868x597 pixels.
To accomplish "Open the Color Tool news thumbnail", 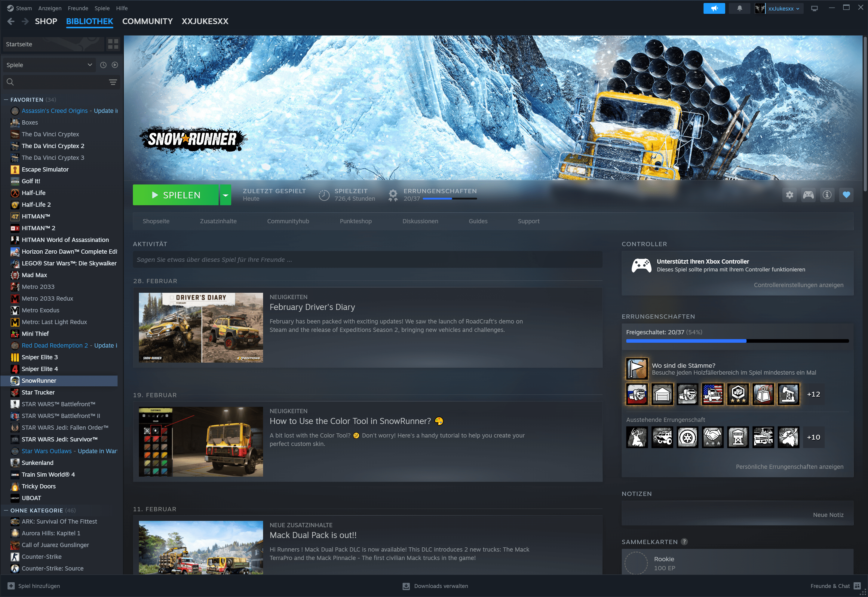I will (x=201, y=442).
